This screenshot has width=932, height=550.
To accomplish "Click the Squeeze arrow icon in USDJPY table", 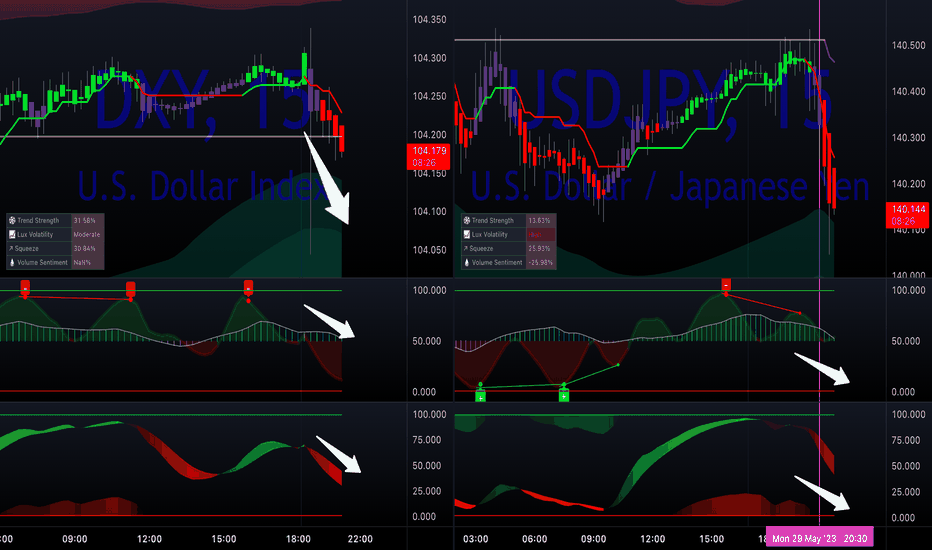I will coord(466,249).
